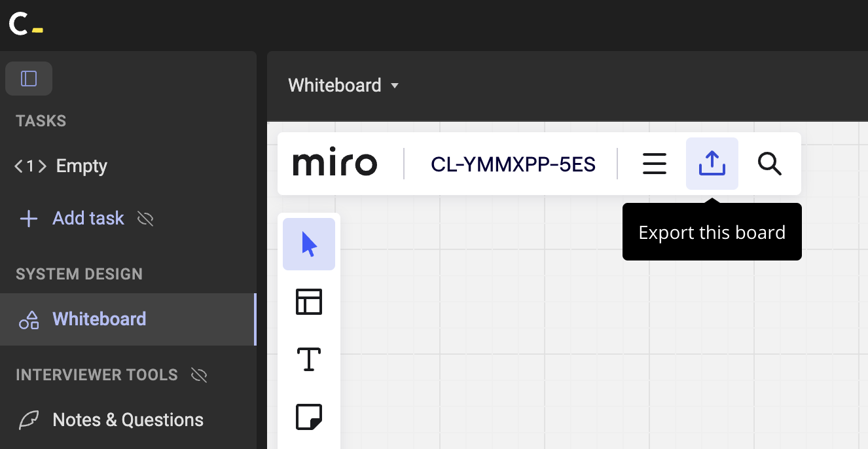The height and width of the screenshot is (449, 868).
Task: Click the Add task button
Action: [88, 218]
